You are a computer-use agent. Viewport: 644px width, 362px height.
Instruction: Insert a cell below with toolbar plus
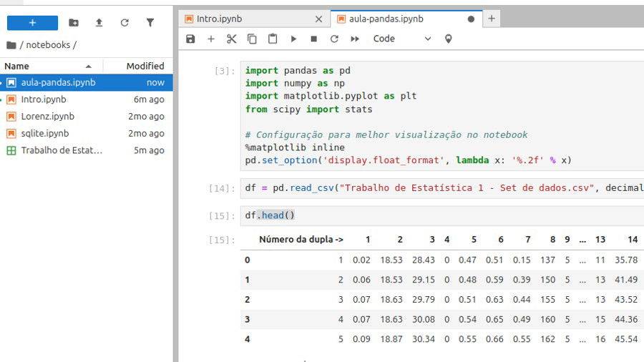[211, 39]
